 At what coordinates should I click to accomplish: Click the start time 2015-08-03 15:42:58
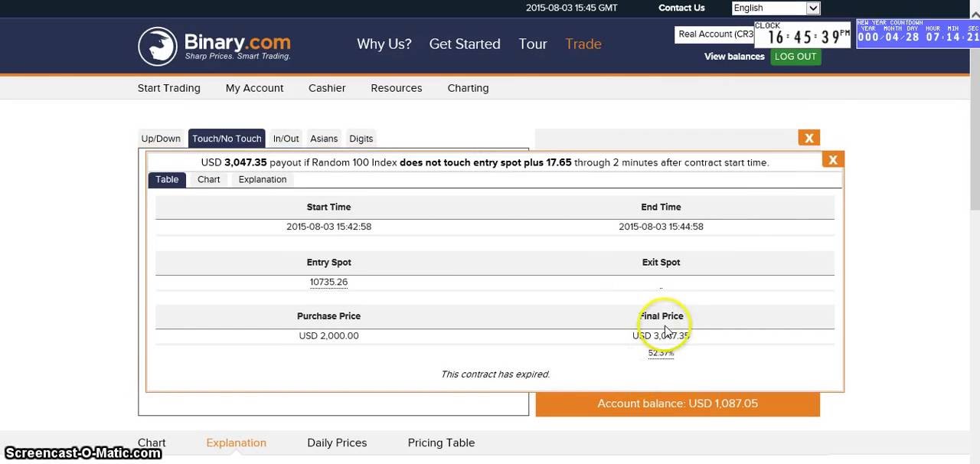[x=328, y=227]
